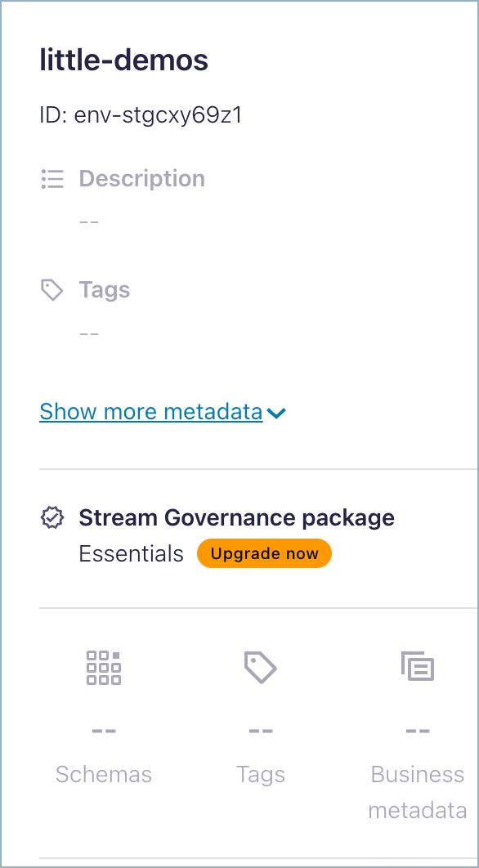Click the Essentials package tier label
Screen dimensions: 479x868
(131, 553)
